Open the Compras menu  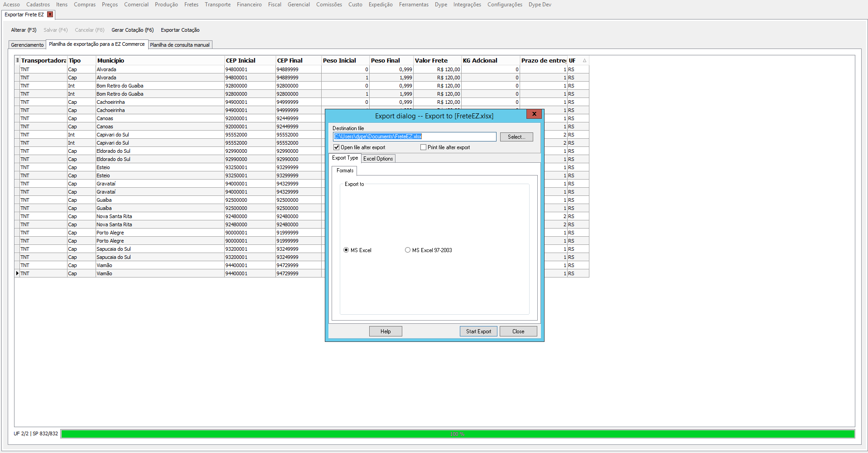pyautogui.click(x=85, y=5)
